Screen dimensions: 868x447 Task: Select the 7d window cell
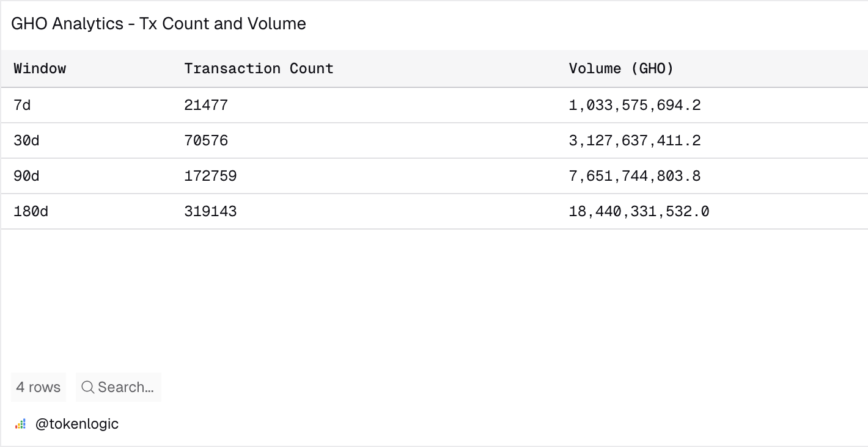click(x=22, y=105)
